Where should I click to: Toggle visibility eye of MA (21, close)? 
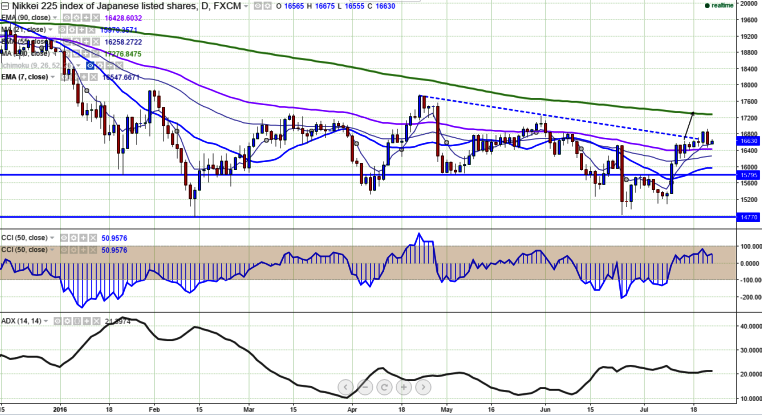(62, 30)
